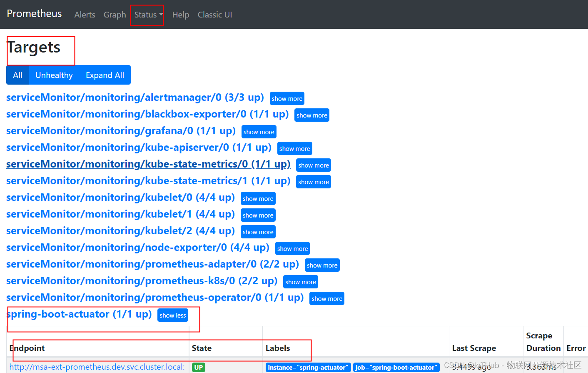Open kubelet/2 (4/4 up) heading link
588x373 pixels.
point(121,231)
